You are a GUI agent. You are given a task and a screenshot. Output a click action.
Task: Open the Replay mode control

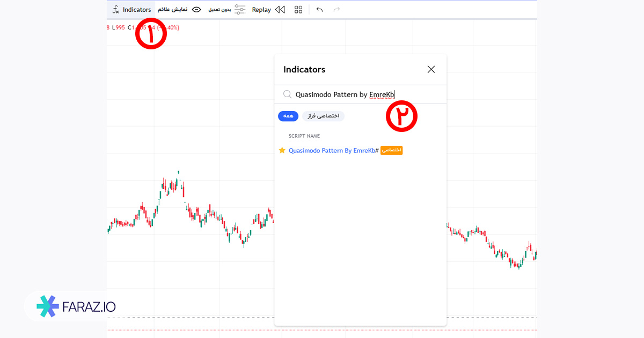coord(261,9)
